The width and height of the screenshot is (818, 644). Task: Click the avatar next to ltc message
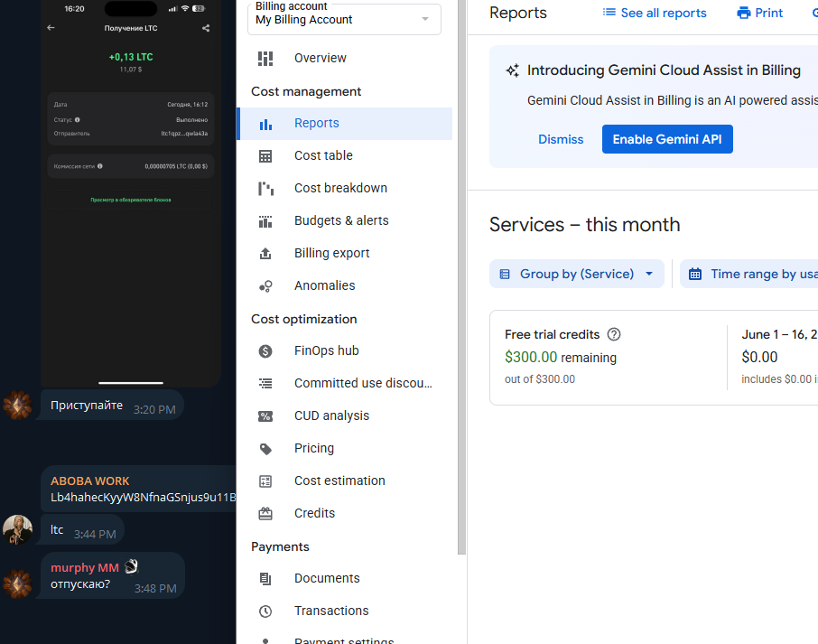coord(18,529)
